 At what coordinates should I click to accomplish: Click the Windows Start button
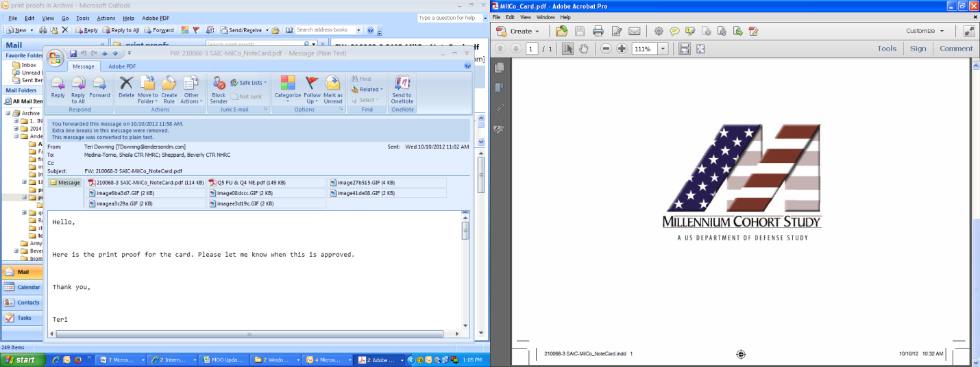tap(23, 359)
